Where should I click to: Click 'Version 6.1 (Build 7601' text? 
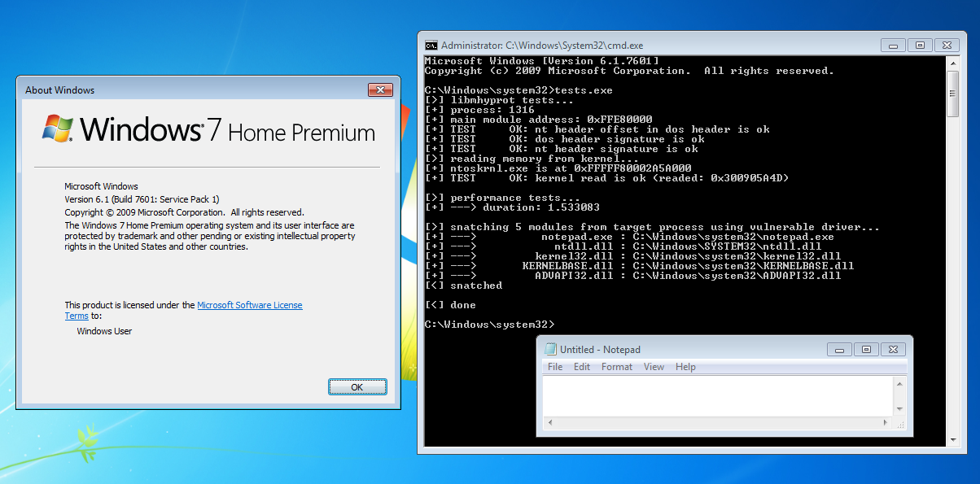(x=142, y=199)
